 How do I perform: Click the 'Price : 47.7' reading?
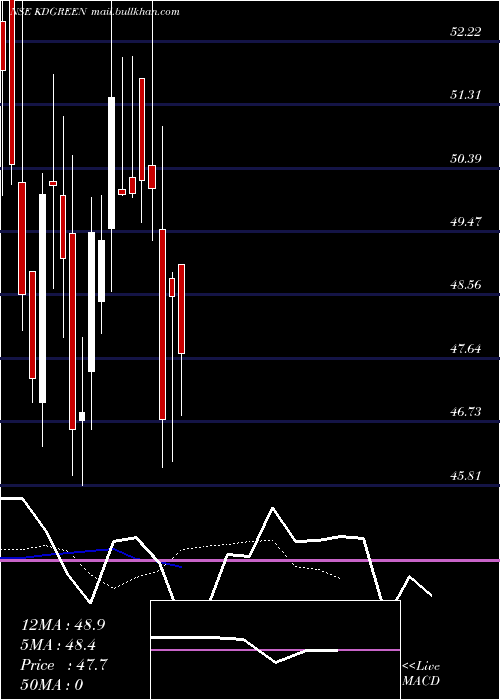64,665
